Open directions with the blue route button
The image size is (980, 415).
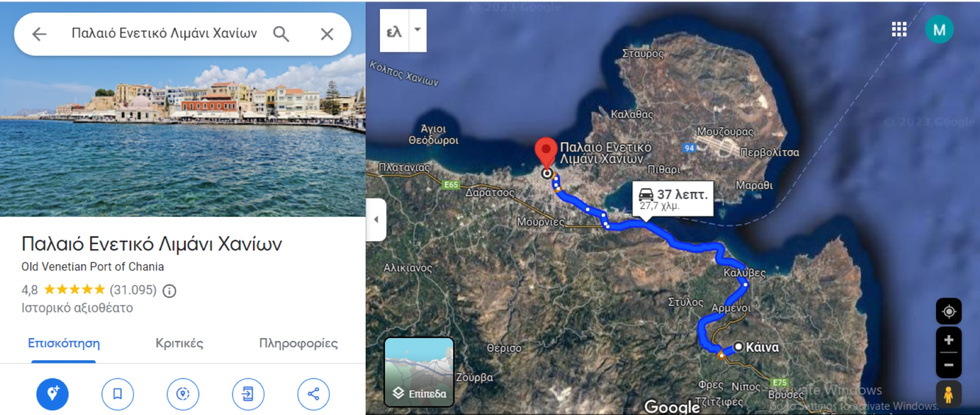click(x=53, y=394)
